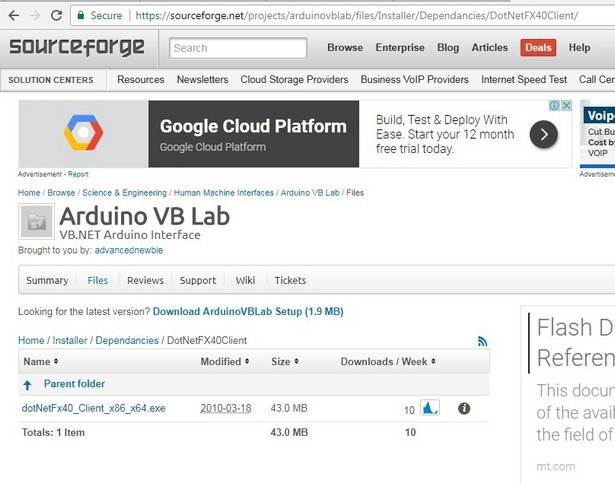Open the Parent folder link
The width and height of the screenshot is (615, 484).
click(74, 384)
